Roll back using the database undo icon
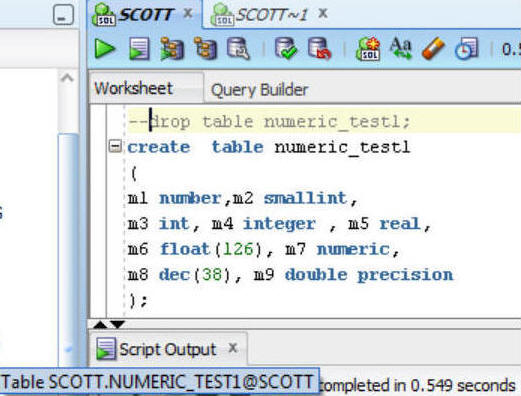Screen dimensions: 521x396 click(x=319, y=49)
